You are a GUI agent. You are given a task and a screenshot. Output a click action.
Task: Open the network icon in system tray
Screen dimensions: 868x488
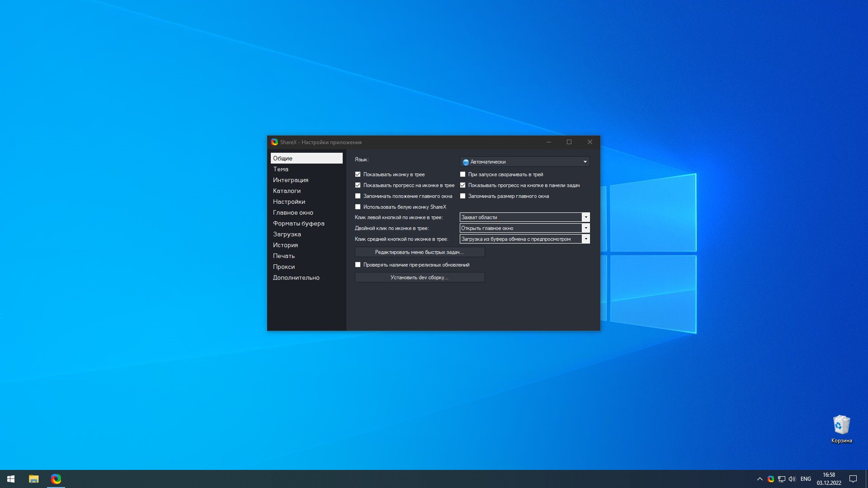782,479
